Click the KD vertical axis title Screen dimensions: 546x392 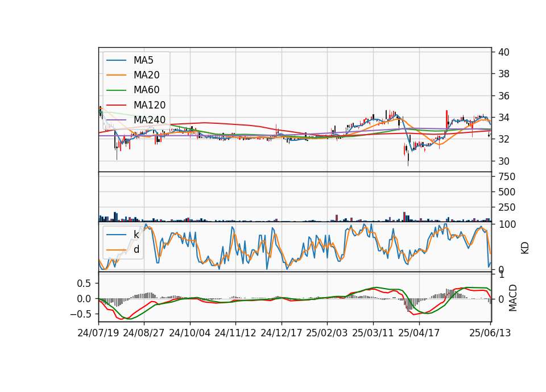tap(525, 248)
